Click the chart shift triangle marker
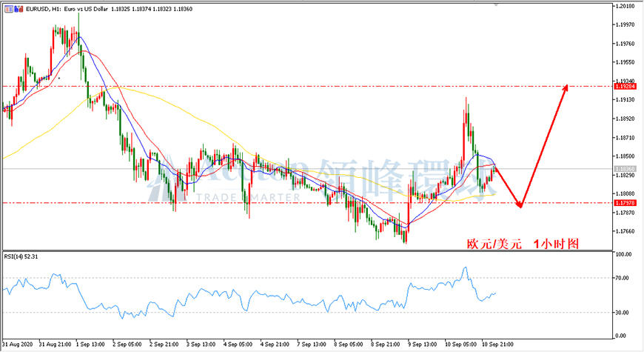This screenshot has height=352, width=644. [x=497, y=4]
